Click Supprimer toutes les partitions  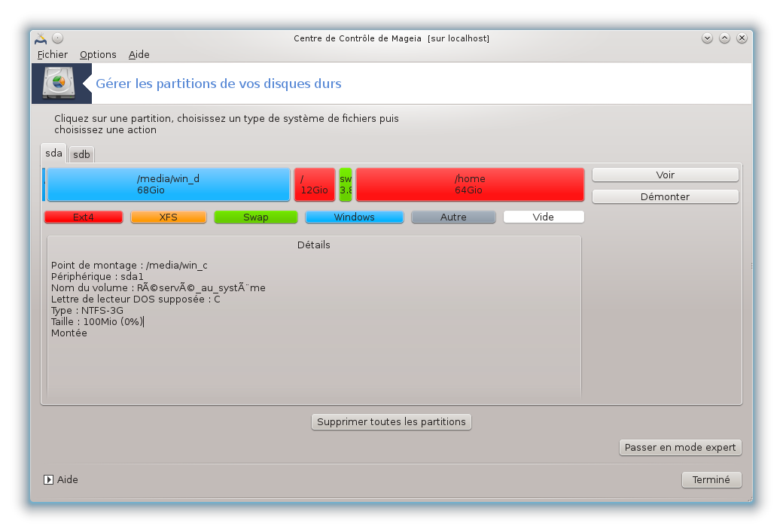(391, 421)
